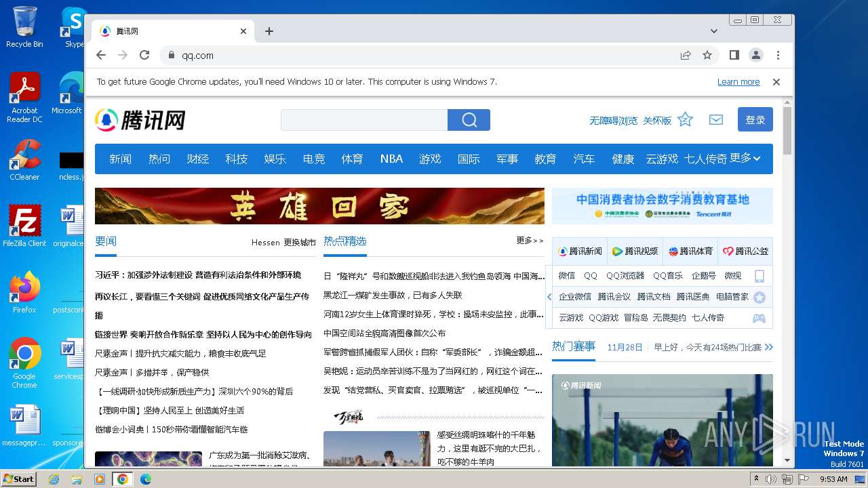The image size is (868, 488).
Task: Open the share this page icon
Action: [x=686, y=55]
